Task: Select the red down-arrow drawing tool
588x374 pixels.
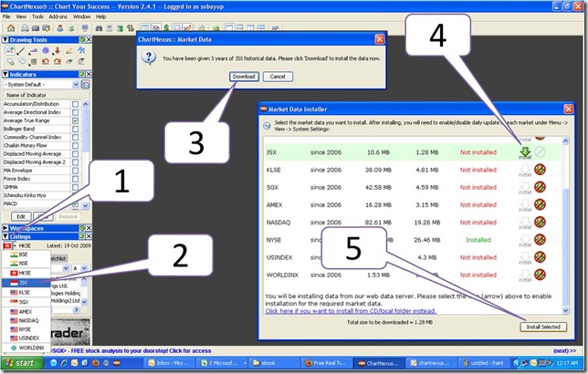Action: click(57, 50)
